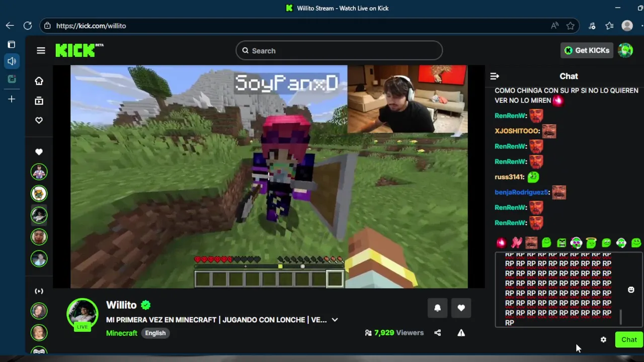
Task: Open chat settings gear icon
Action: [x=603, y=340]
